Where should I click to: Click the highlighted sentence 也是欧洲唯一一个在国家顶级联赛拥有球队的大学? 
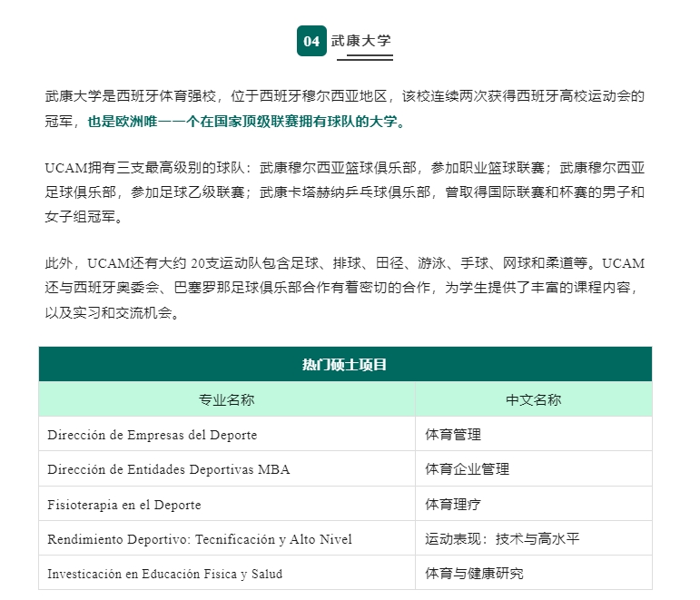[246, 121]
